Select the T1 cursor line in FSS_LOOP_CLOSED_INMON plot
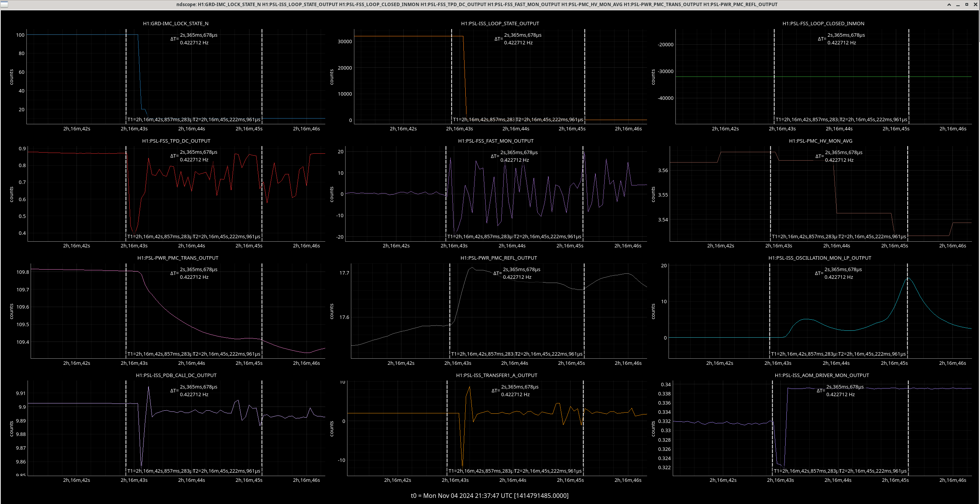Viewport: 980px width, 504px height. pos(774,76)
